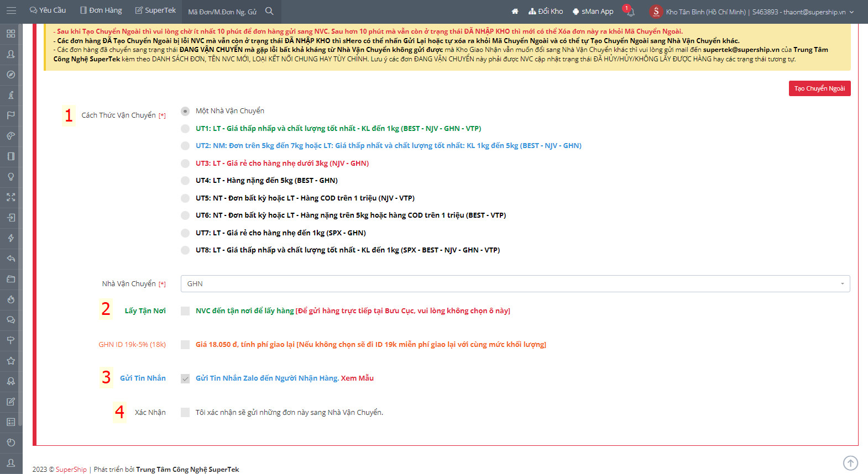
Task: Click the scroll-to-top arrow icon
Action: click(x=850, y=463)
